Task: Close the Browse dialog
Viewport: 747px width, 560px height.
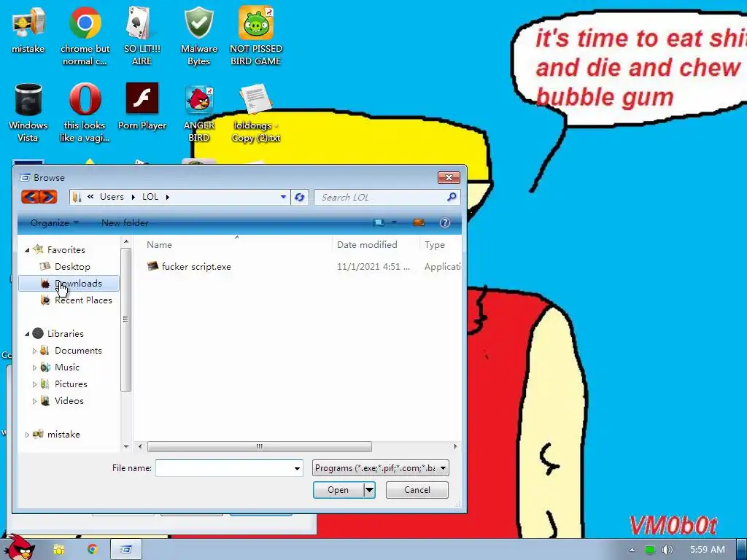Action: coord(449,178)
